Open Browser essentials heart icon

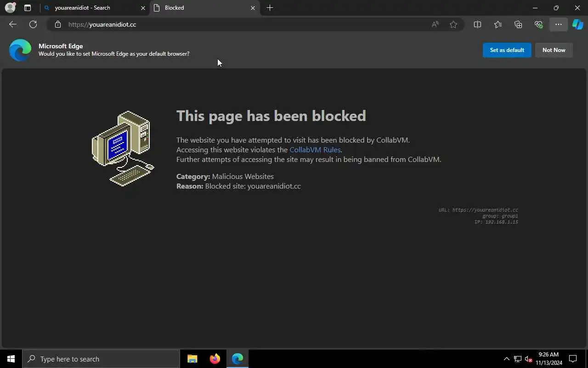[538, 24]
